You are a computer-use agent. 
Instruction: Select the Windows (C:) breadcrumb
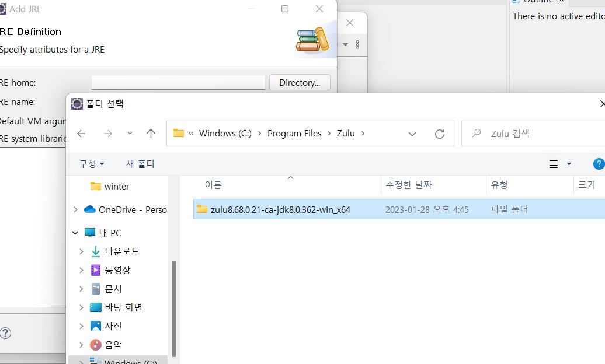click(x=225, y=134)
